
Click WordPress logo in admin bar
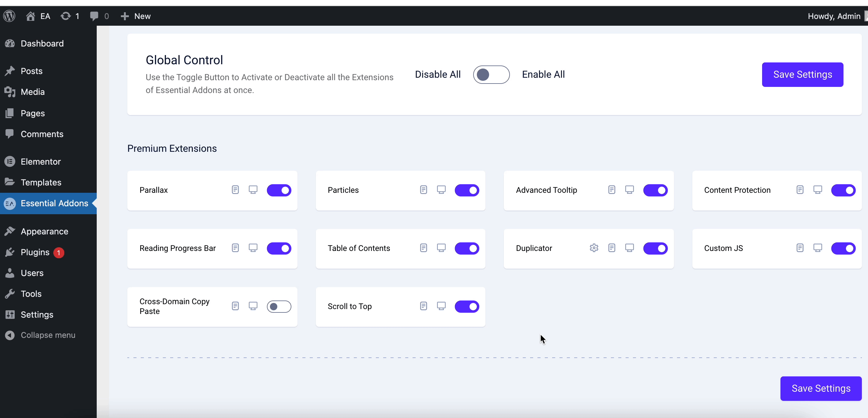point(9,16)
